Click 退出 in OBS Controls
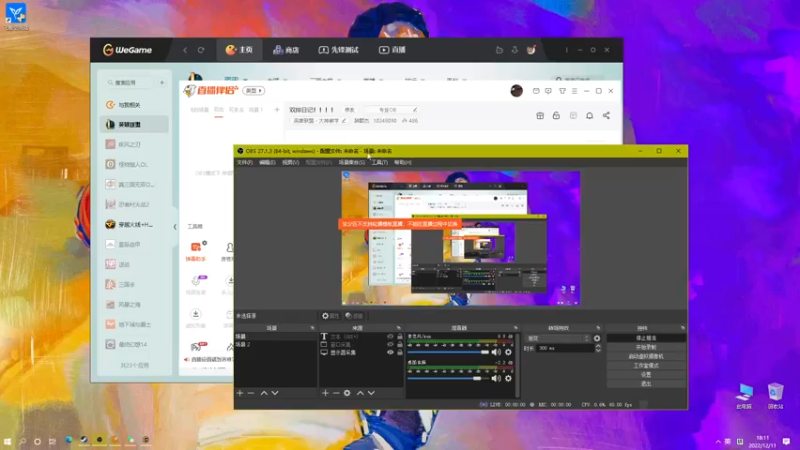 (x=646, y=384)
